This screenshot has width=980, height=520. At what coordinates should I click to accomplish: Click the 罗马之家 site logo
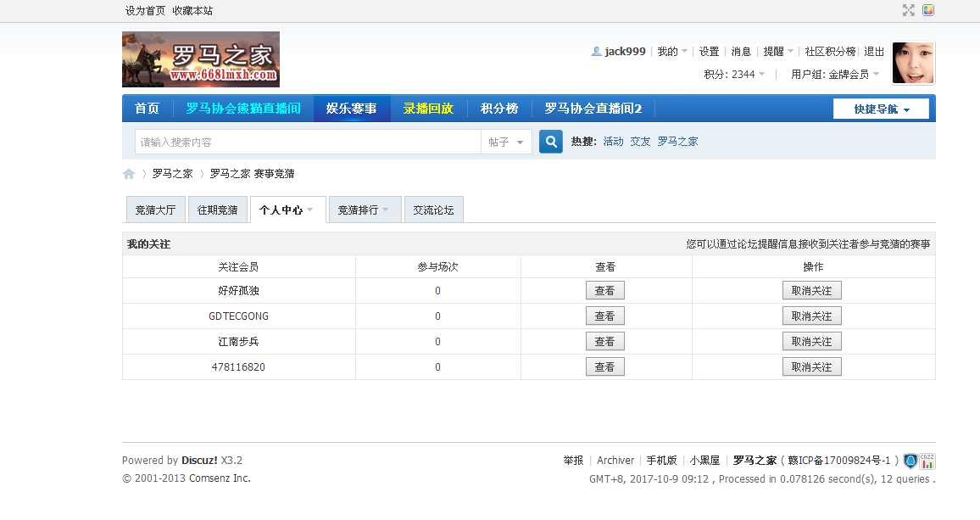(x=201, y=59)
